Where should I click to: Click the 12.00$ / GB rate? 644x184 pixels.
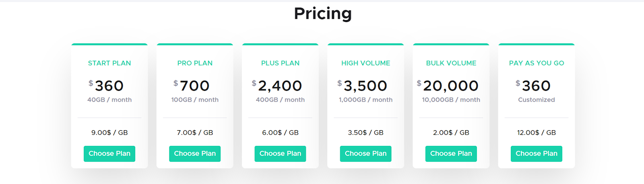[536, 133]
